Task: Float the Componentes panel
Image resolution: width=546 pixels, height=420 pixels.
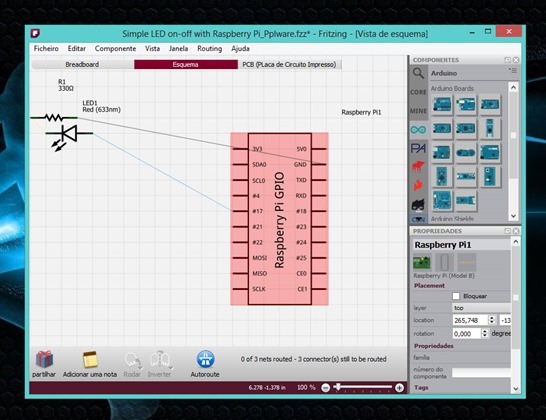Action: pos(507,60)
